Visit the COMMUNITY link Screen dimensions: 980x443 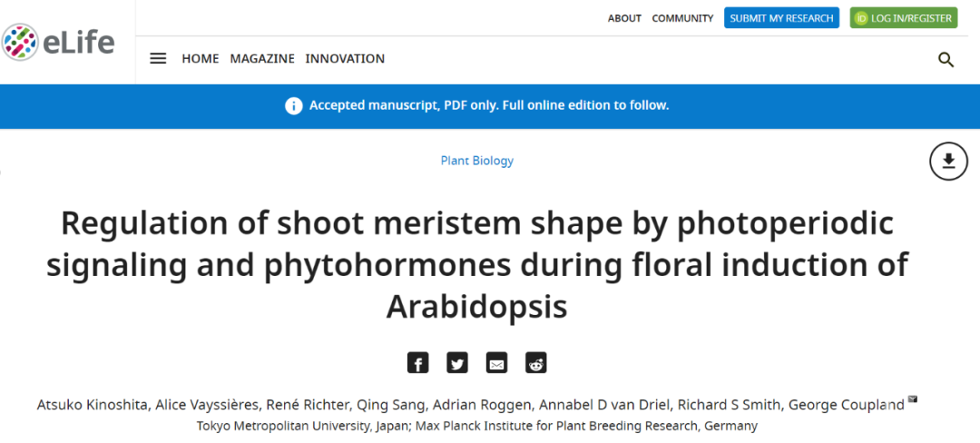coord(682,18)
